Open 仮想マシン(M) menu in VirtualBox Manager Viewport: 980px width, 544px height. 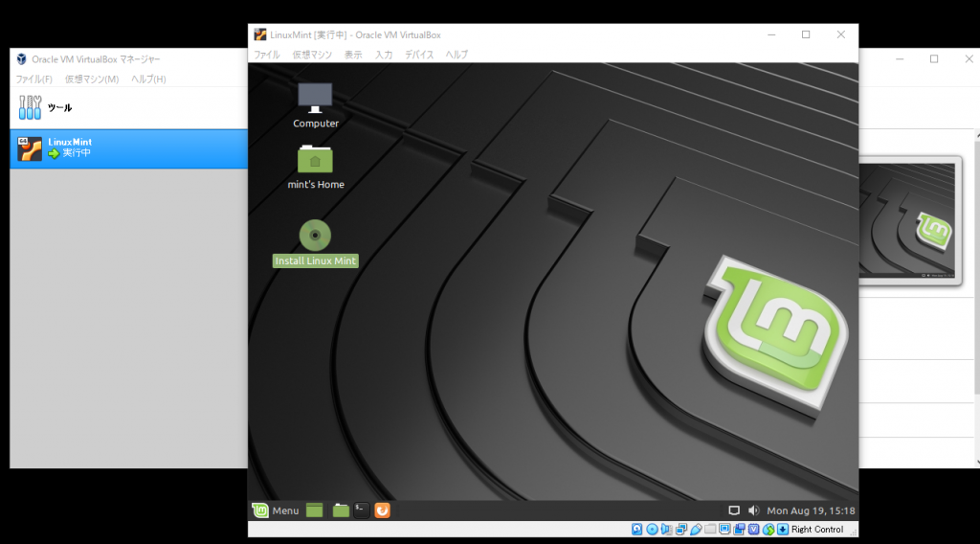[x=92, y=79]
